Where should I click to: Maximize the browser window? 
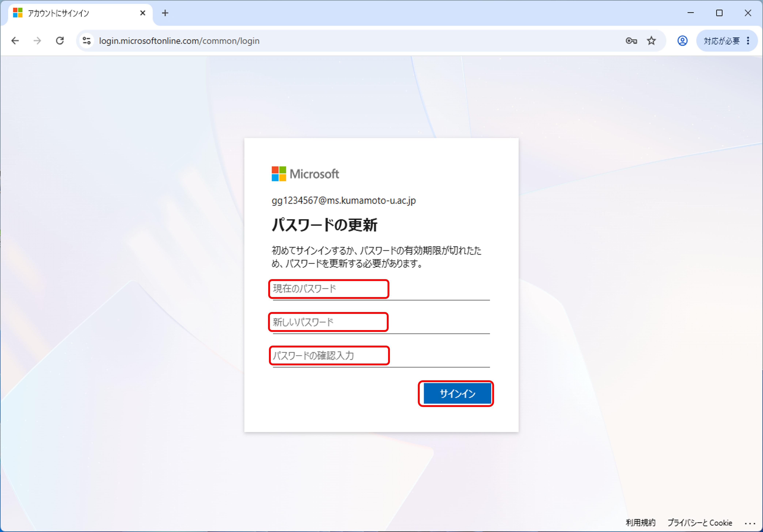coord(719,13)
